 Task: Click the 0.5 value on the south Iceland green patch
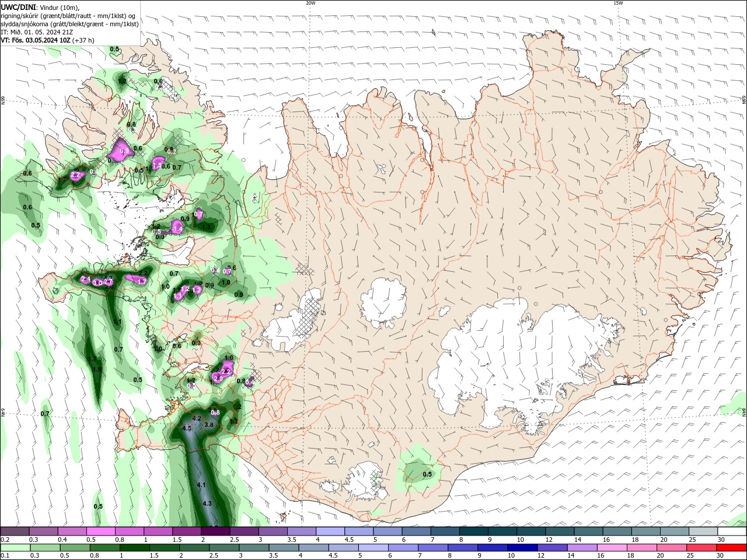coord(427,474)
